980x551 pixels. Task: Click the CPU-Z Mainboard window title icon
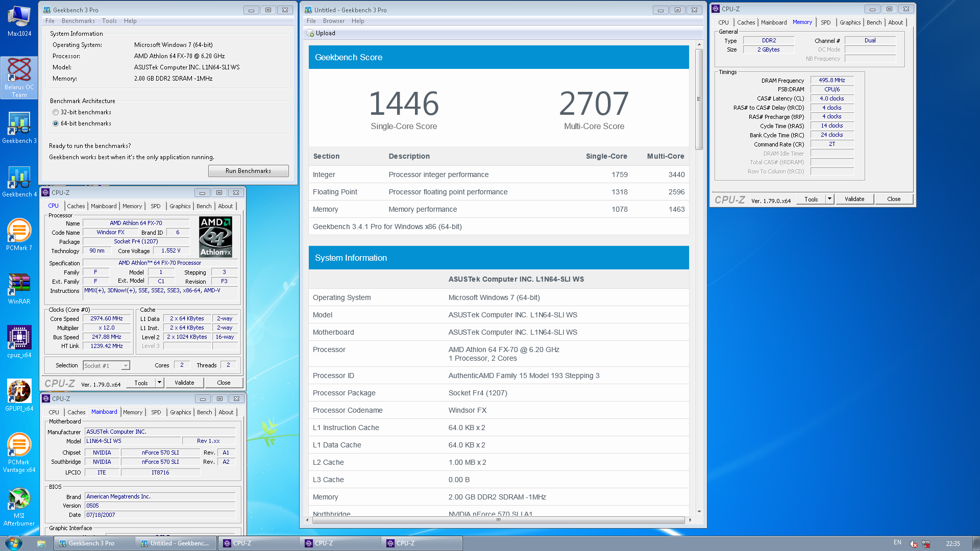pos(46,398)
